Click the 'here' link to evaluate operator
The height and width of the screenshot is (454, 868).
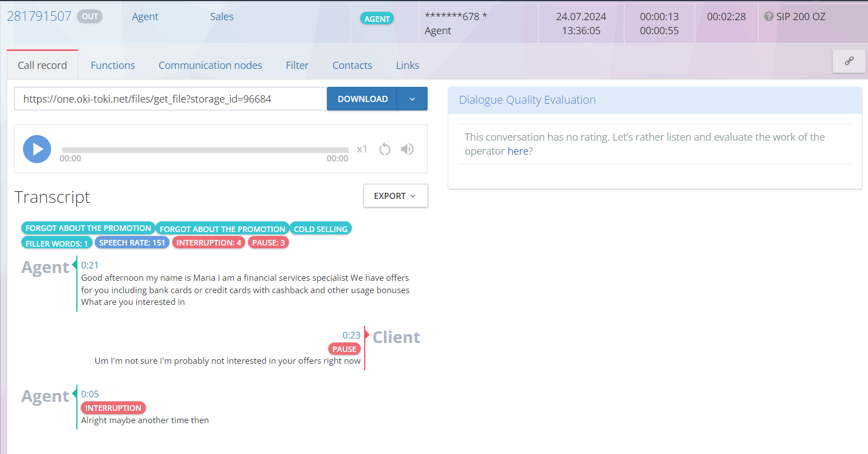click(x=517, y=151)
